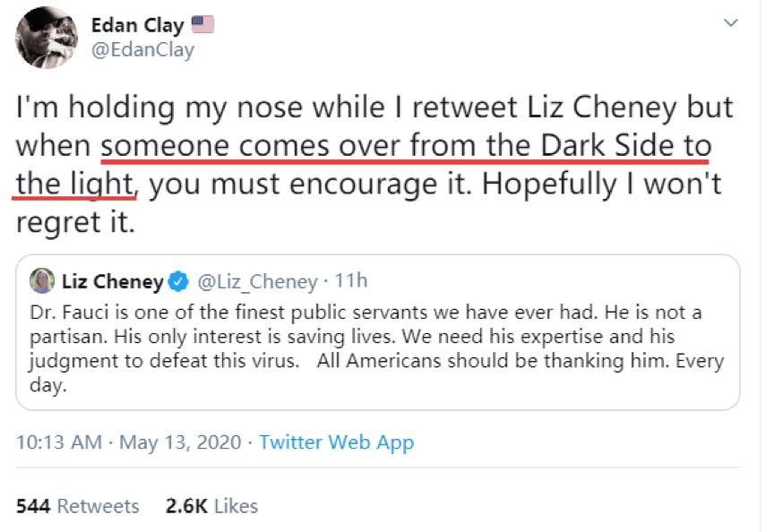The width and height of the screenshot is (775, 532).
Task: View the 2.6K Likes list
Action: tap(211, 506)
